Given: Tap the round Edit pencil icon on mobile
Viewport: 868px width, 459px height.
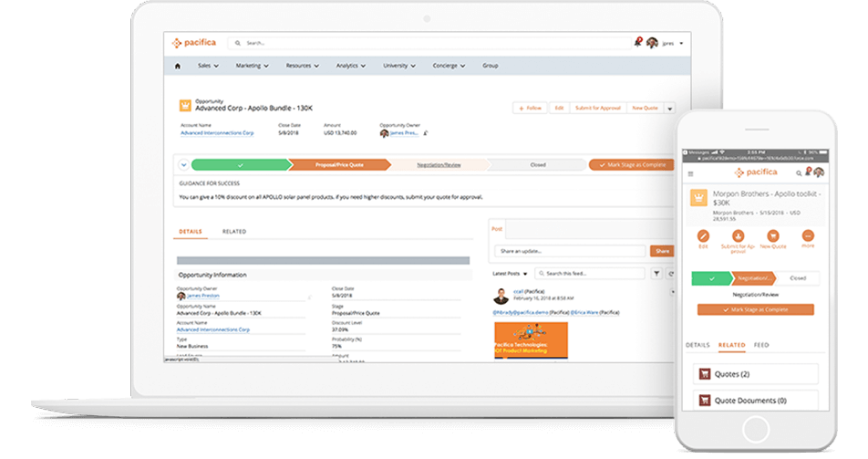Looking at the screenshot, I should pyautogui.click(x=703, y=235).
